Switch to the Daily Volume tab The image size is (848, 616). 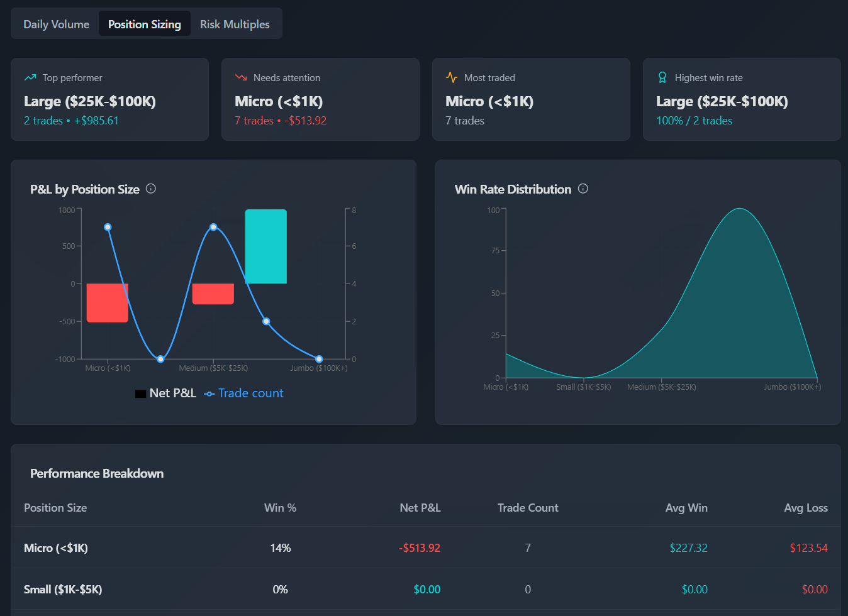[56, 24]
